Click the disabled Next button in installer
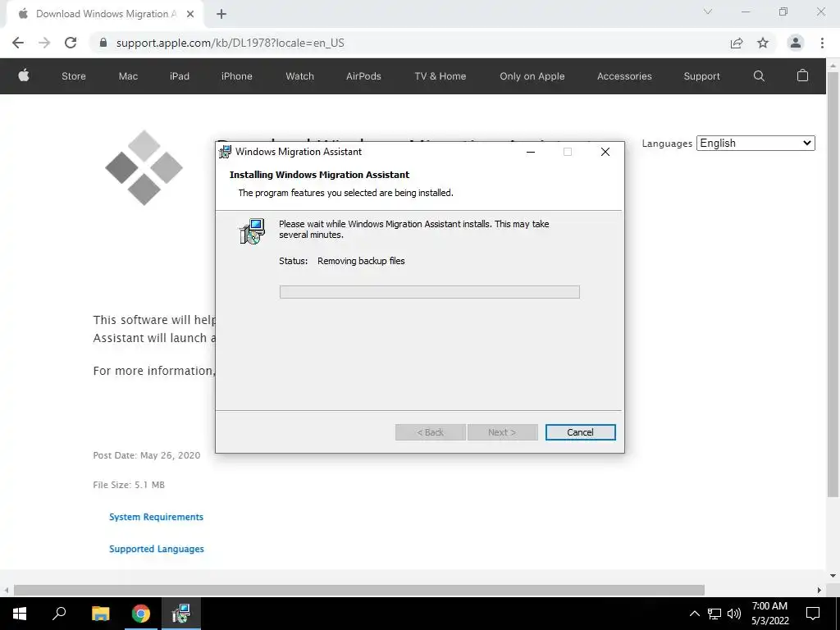 pyautogui.click(x=502, y=432)
